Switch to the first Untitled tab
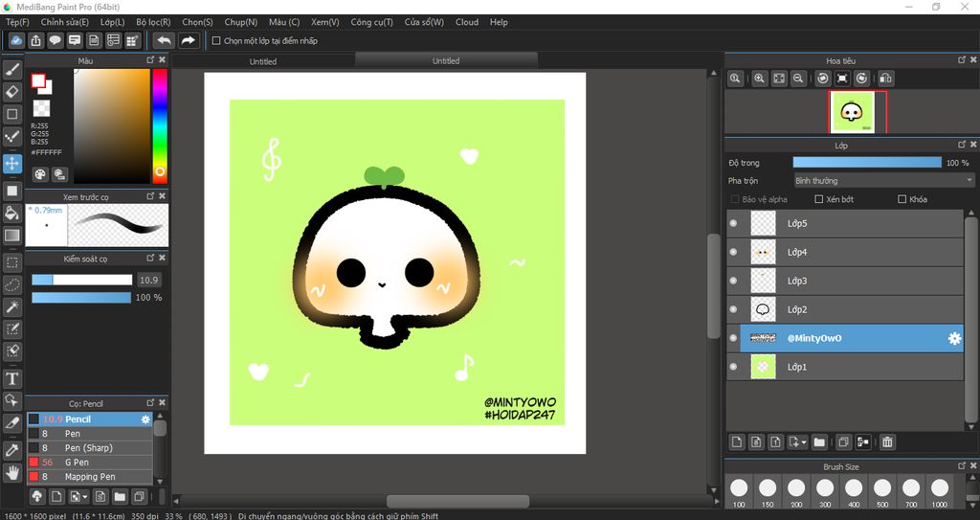The width and height of the screenshot is (980, 520). click(263, 61)
